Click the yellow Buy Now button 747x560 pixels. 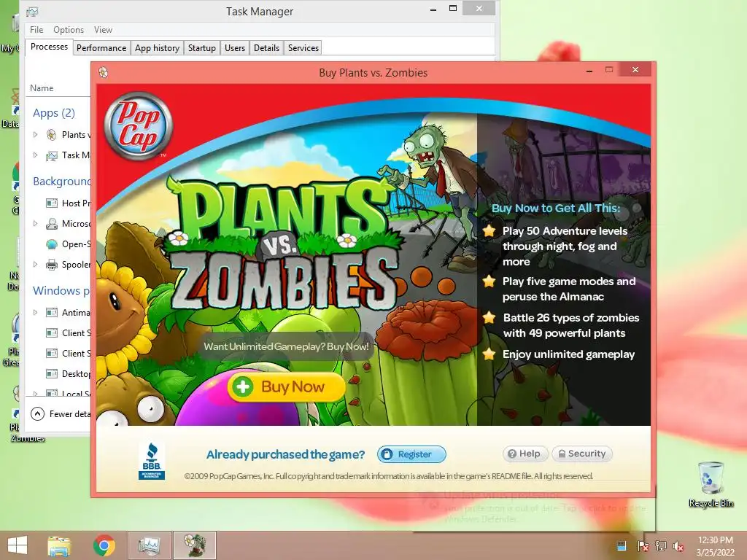pos(286,386)
